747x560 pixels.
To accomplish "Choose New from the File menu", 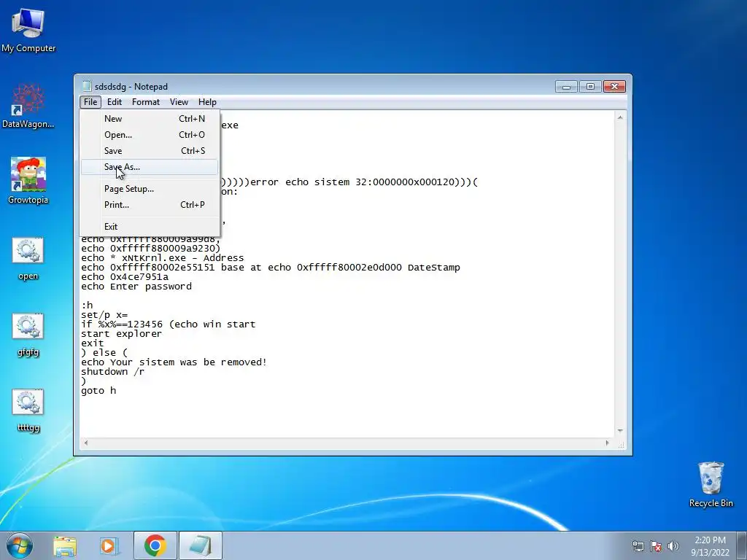I will coord(150,119).
